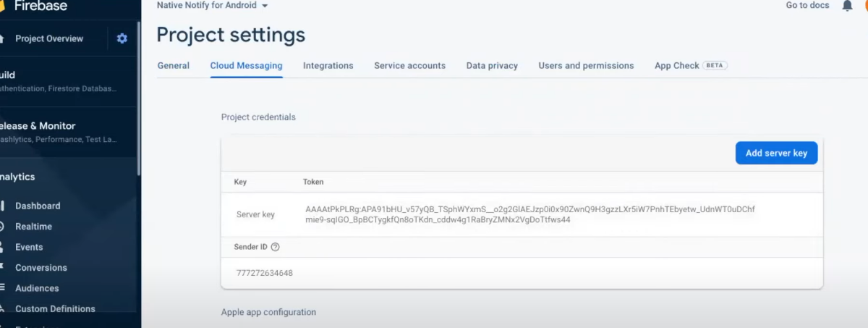Open the Native Notify for Android project dropdown
This screenshot has height=328, width=868.
tap(213, 5)
